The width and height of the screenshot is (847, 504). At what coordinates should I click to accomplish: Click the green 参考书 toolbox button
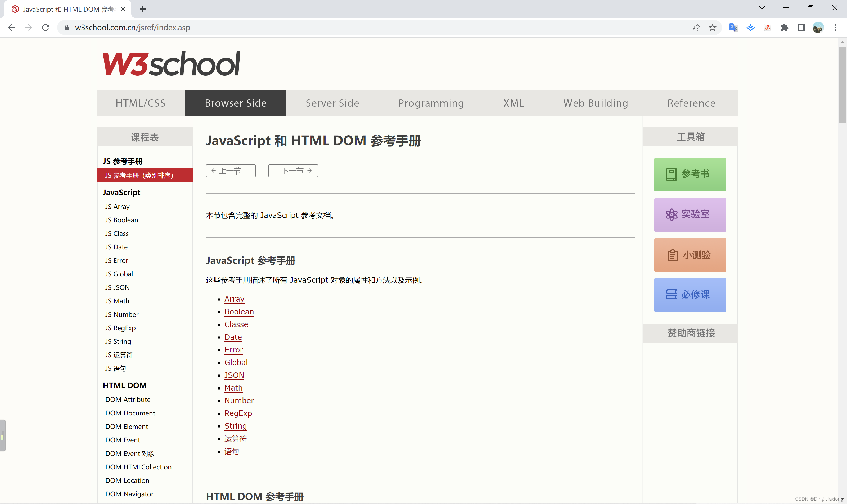point(690,174)
